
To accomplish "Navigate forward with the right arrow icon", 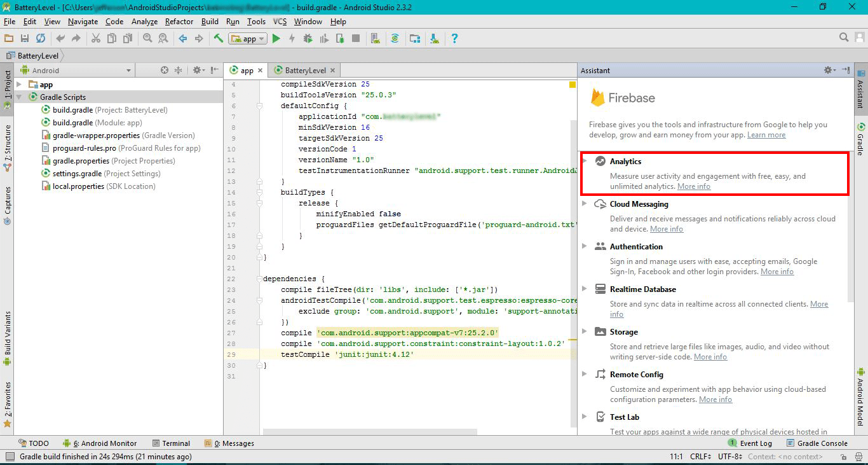I will click(x=199, y=39).
